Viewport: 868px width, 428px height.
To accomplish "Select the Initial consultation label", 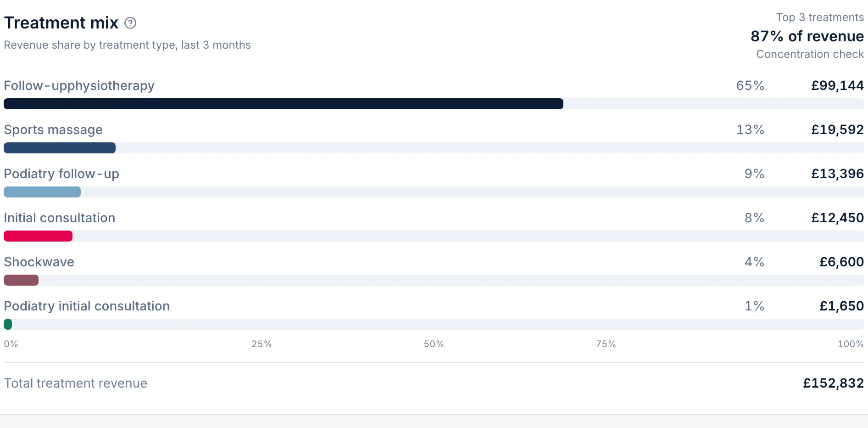I will pyautogui.click(x=60, y=218).
